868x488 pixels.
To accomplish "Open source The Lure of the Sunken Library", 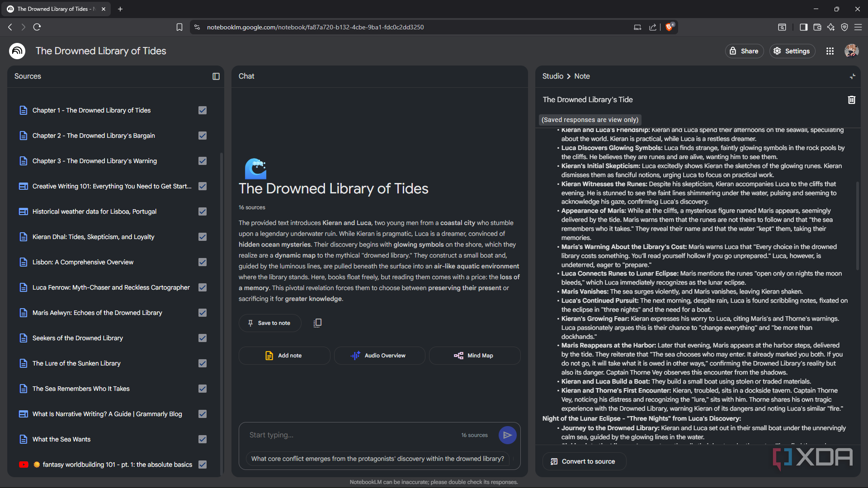I will coord(76,363).
